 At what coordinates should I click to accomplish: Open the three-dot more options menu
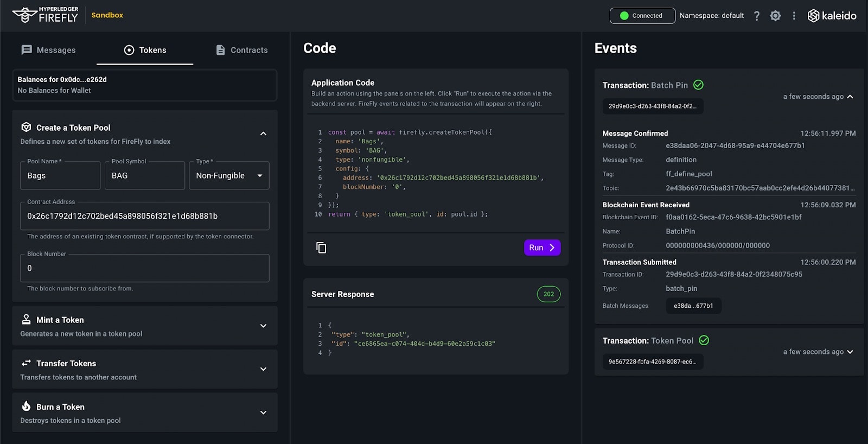794,16
